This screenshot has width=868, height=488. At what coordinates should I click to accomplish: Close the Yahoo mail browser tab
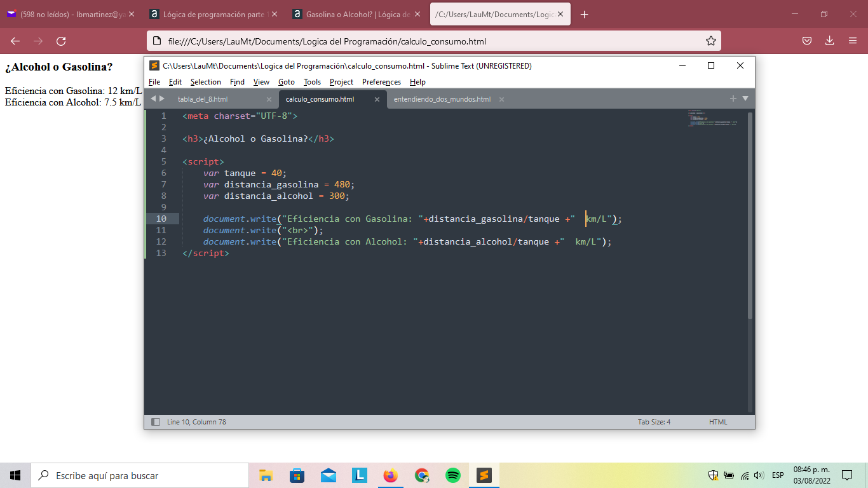point(132,14)
